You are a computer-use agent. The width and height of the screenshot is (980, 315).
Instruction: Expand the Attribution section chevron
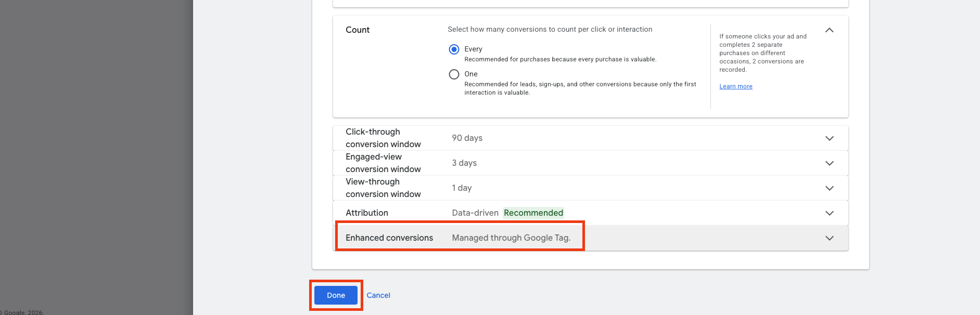pos(830,213)
